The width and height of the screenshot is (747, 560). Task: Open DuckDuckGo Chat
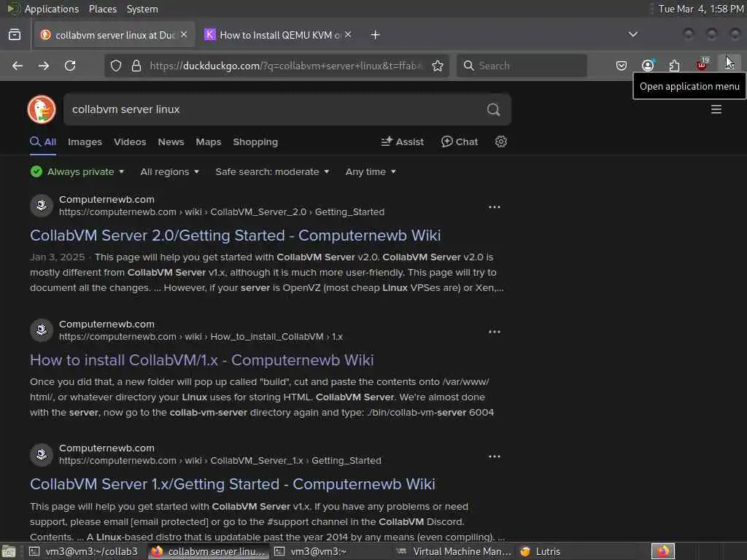(460, 142)
